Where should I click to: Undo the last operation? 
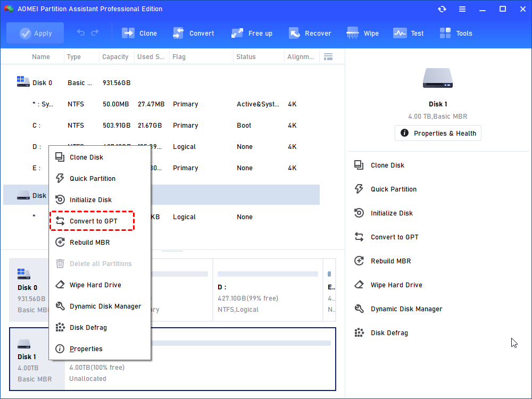coord(80,33)
